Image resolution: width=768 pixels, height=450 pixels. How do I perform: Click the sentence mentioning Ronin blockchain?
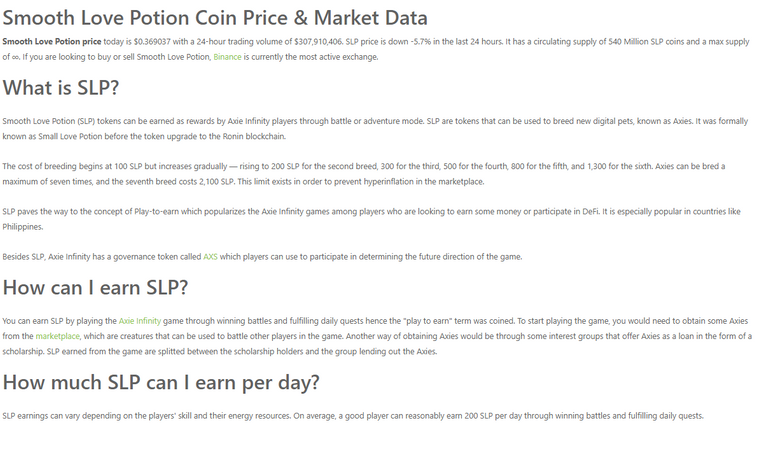144,136
